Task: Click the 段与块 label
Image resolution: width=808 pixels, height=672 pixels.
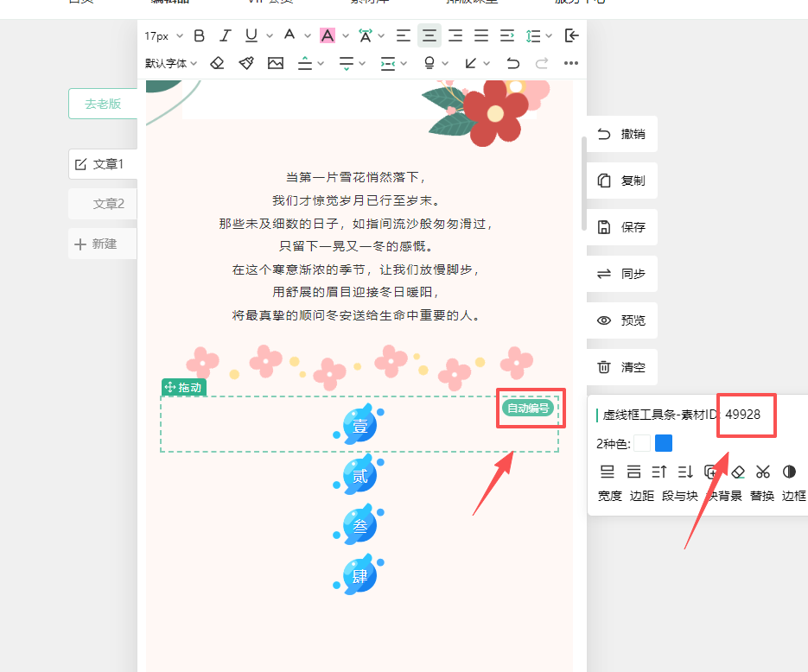Action: 680,496
